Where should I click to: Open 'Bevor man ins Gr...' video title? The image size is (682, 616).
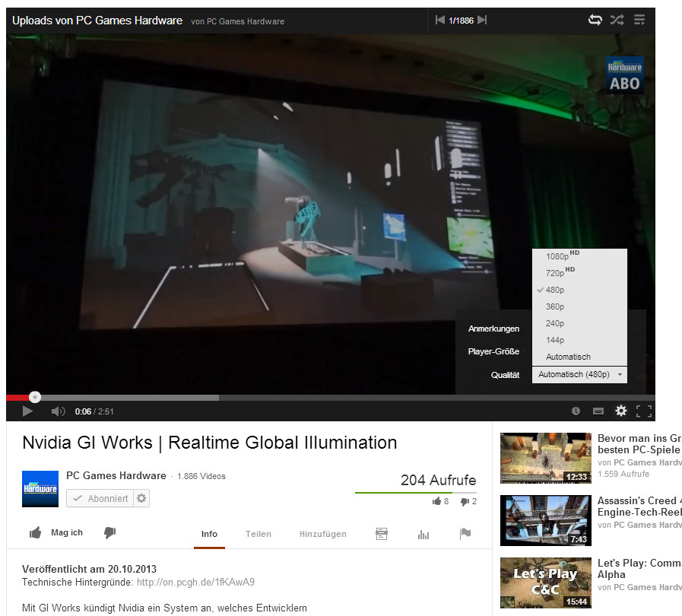tap(639, 444)
